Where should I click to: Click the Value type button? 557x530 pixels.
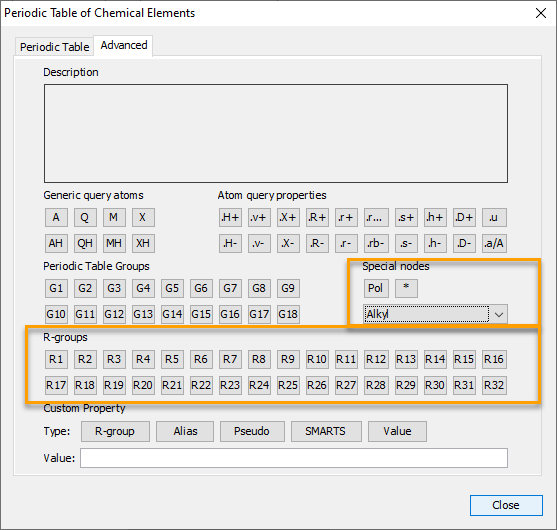(x=397, y=431)
